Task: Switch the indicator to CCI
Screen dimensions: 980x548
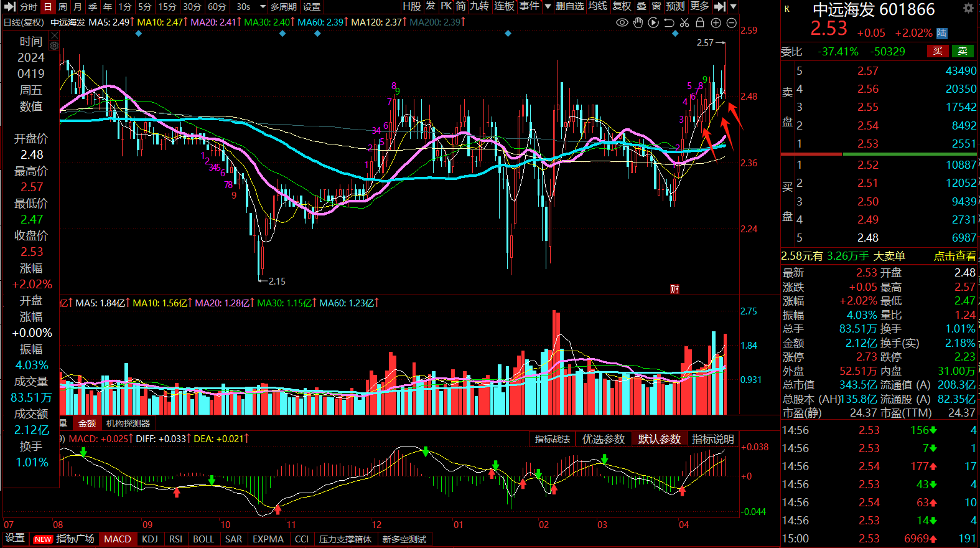Action: click(x=302, y=539)
